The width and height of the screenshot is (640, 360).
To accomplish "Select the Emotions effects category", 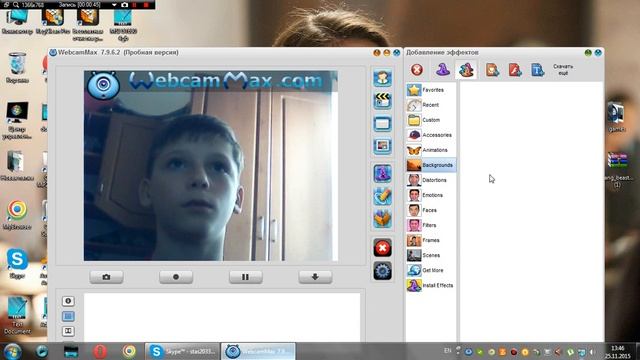I will coord(431,195).
